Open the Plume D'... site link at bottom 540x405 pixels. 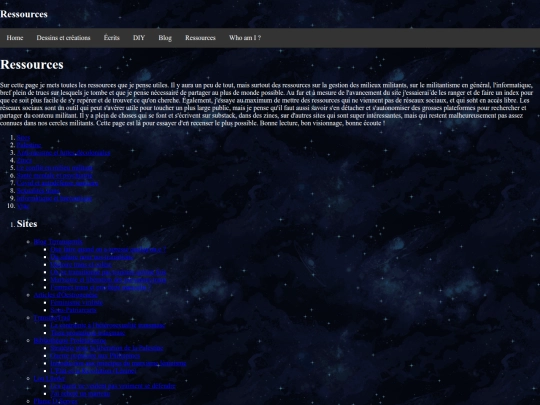[55, 401]
